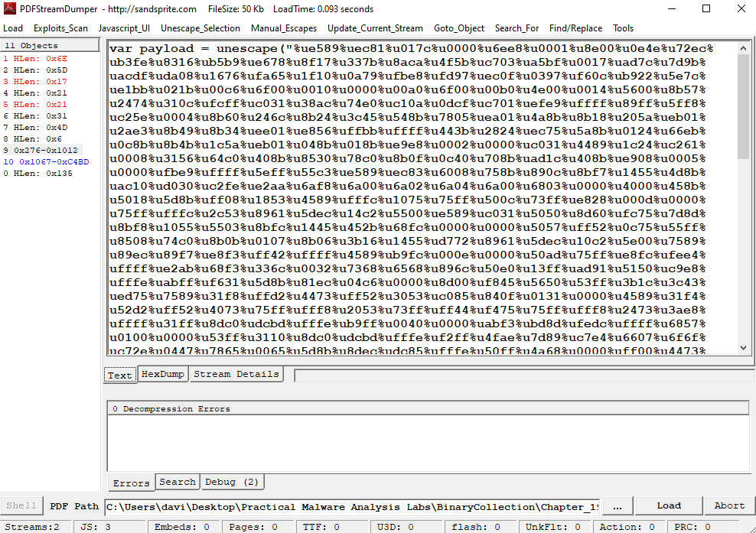Select object 4 HLen: 0x21

(x=35, y=93)
